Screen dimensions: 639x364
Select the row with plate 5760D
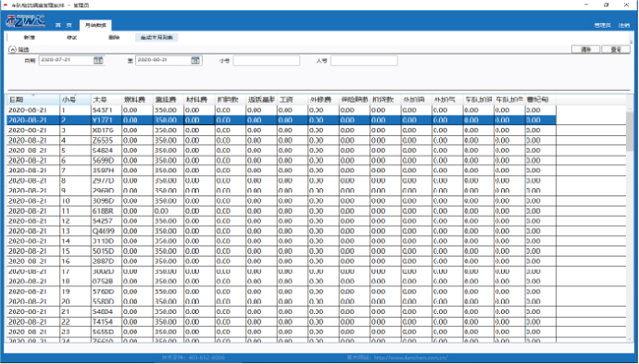pos(282,292)
